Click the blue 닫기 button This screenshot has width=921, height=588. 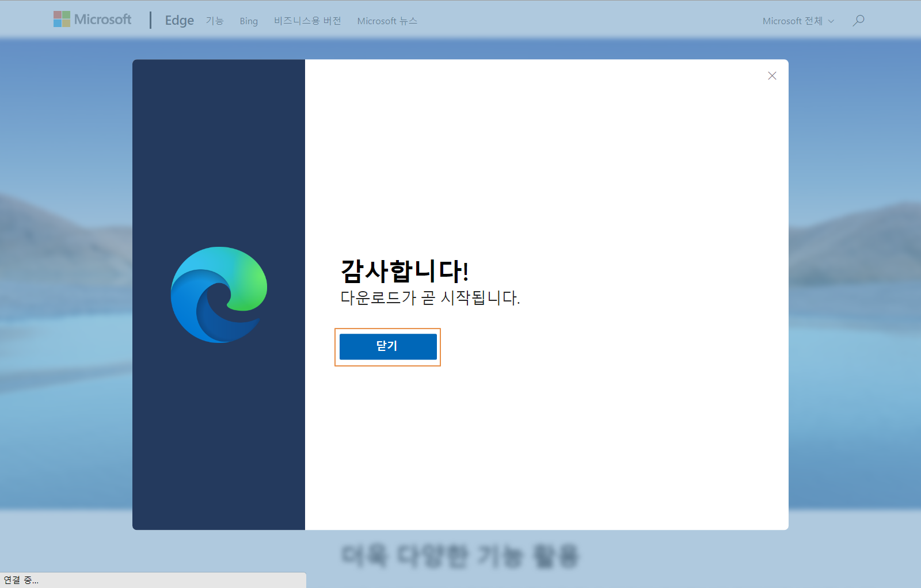[388, 346]
